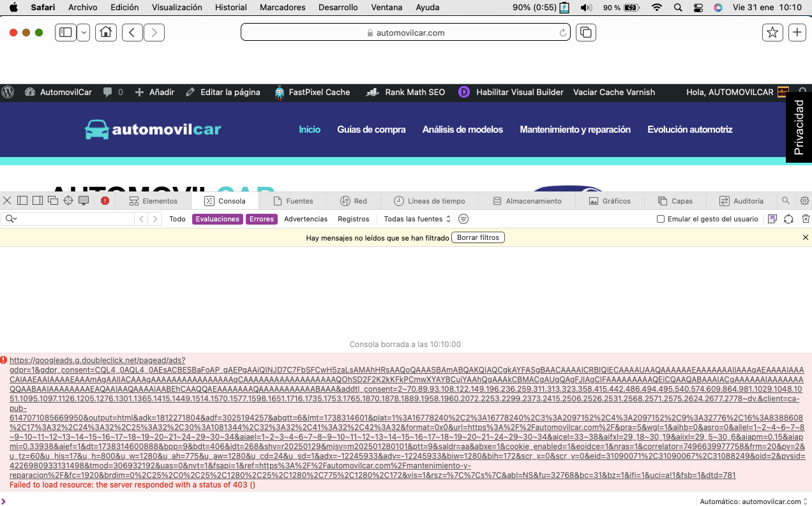Dock inspector to the right side
This screenshot has width=812, height=506.
tap(38, 200)
